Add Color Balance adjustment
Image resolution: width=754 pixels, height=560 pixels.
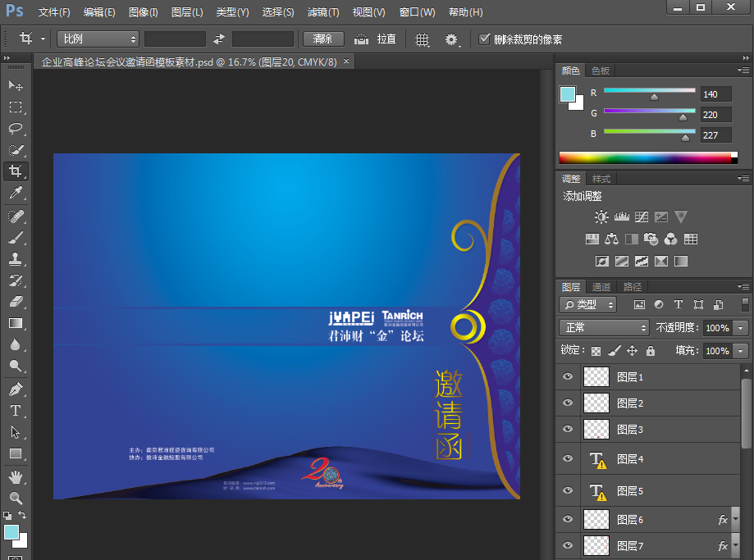point(612,239)
